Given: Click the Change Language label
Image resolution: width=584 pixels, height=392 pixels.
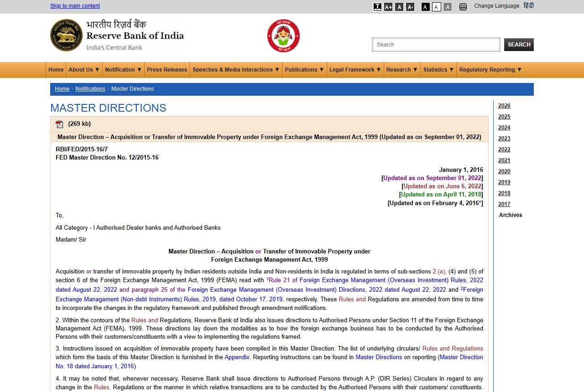Looking at the screenshot, I should click(x=496, y=6).
